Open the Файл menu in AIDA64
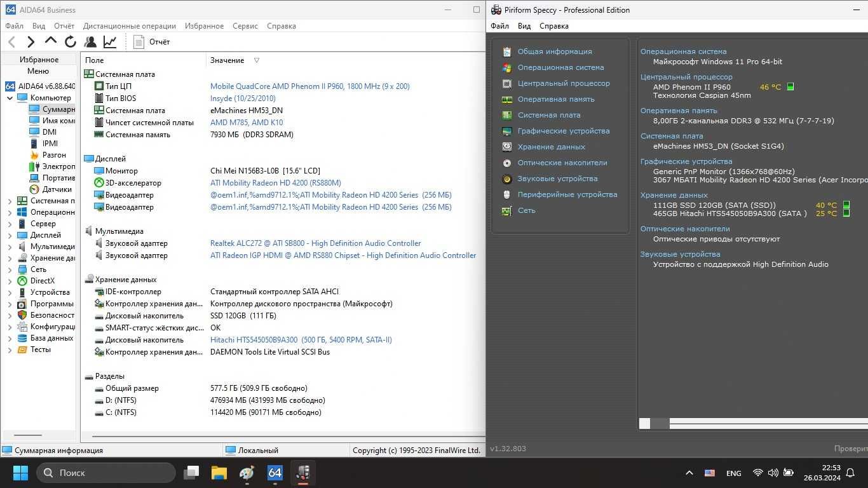This screenshot has width=868, height=488. pyautogui.click(x=14, y=26)
